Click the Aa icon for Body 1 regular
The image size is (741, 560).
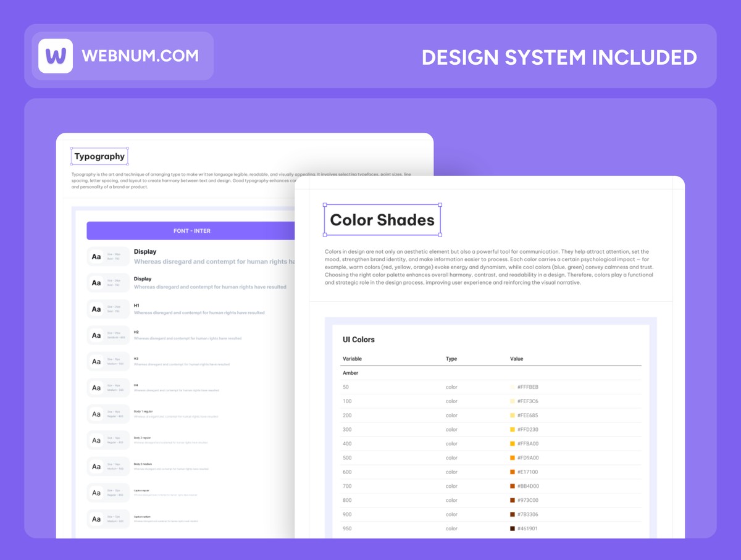tap(96, 414)
